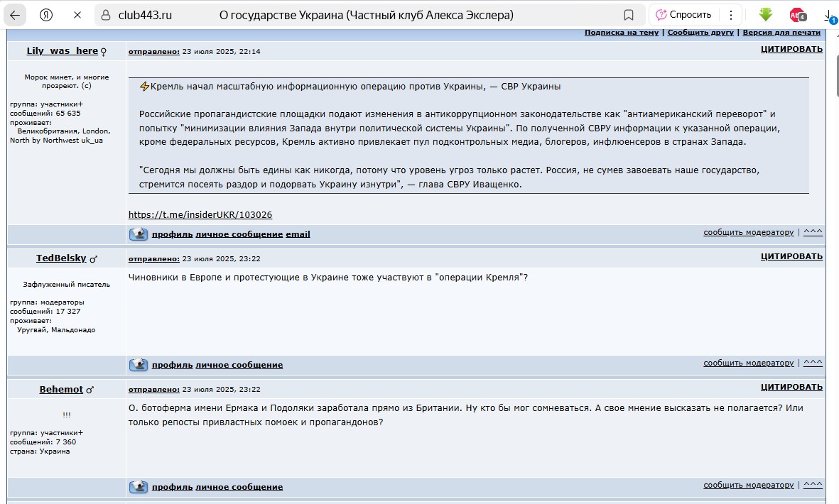Open the browser downloads indicator
Screen dimensions: 839x504
coord(831,16)
